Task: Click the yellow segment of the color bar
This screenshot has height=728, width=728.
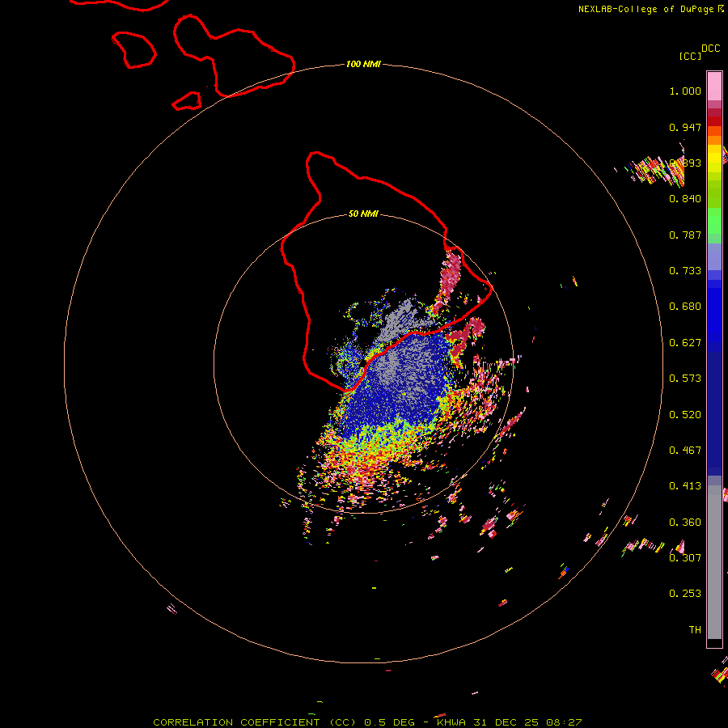Action: 714,159
